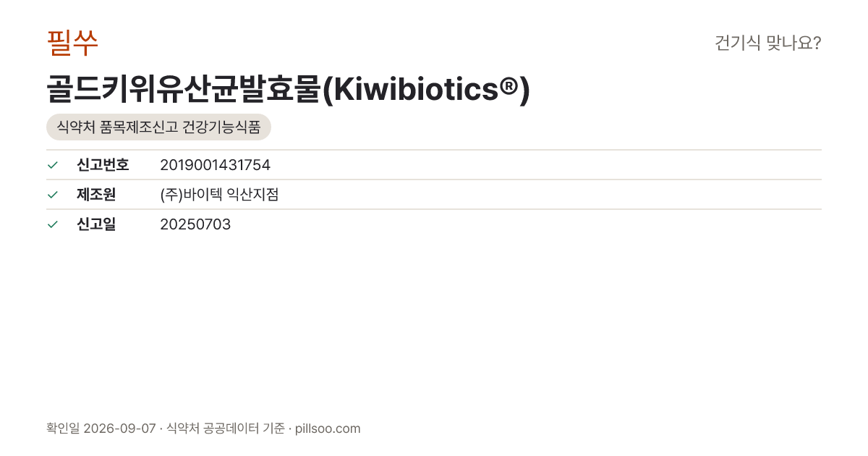Click the 식약처 품목제조신고 건강기능식품 badge

[x=158, y=127]
